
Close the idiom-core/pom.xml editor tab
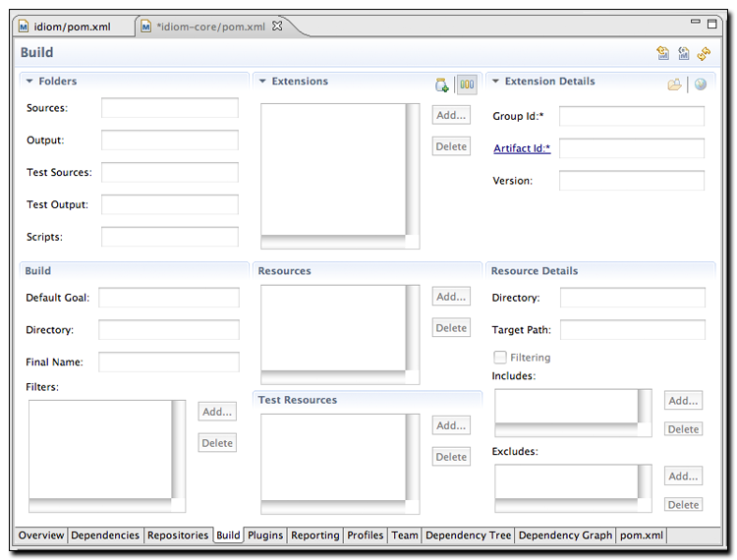[277, 26]
